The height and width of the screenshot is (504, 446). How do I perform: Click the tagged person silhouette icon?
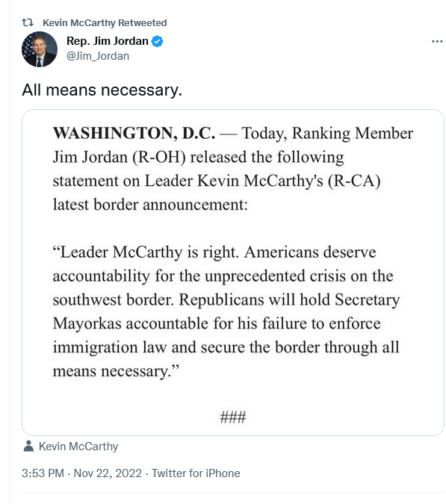click(x=28, y=447)
